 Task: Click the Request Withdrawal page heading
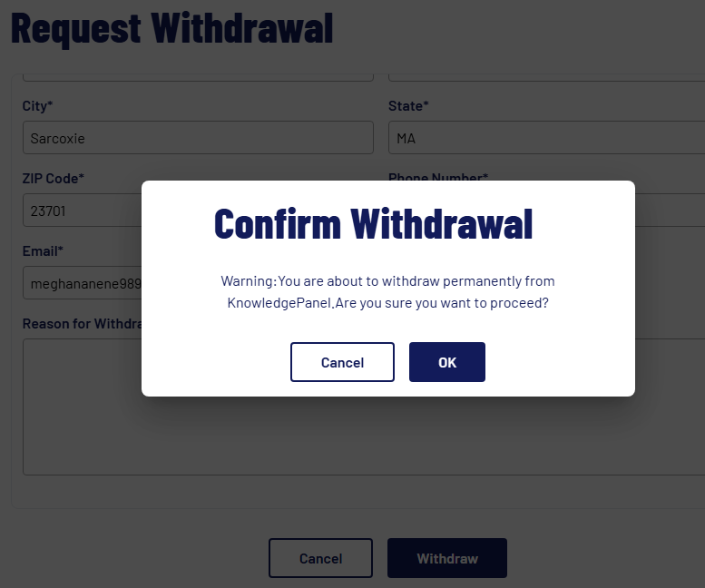coord(171,28)
